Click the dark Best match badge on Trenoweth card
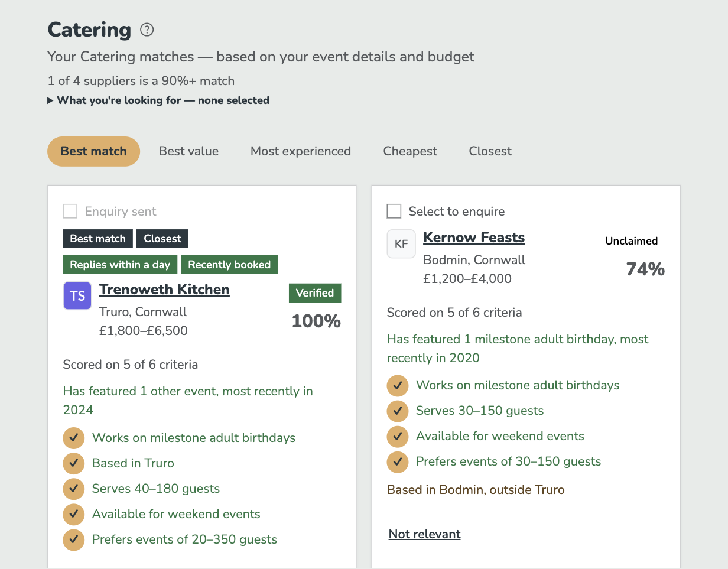 click(98, 239)
